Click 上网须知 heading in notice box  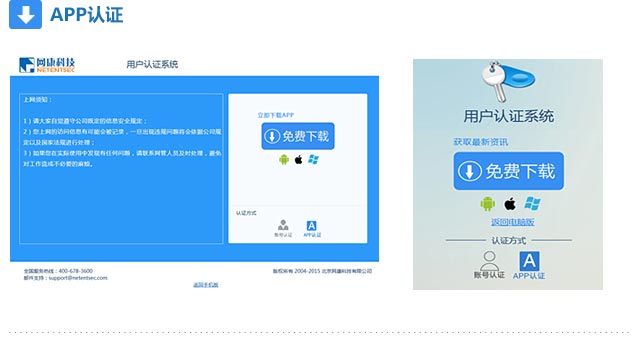click(x=37, y=100)
